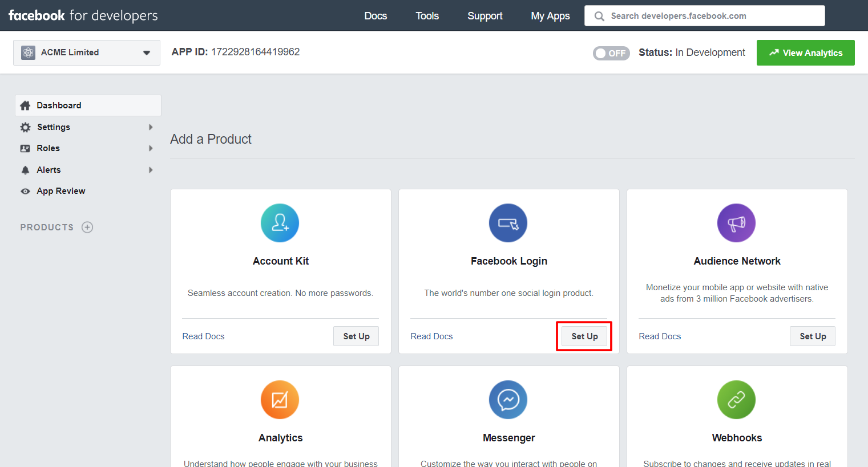Read Docs for Facebook Login
Image resolution: width=868 pixels, height=467 pixels.
click(431, 336)
